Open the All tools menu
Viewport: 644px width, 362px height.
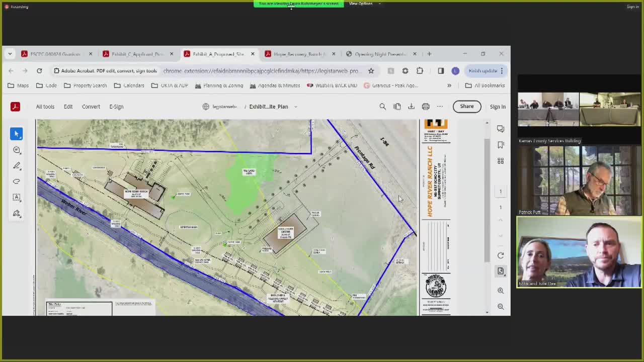[x=45, y=107]
